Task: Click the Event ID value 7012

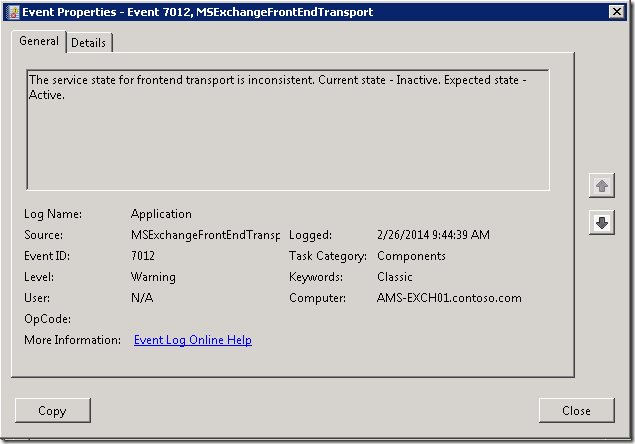Action: point(143,256)
